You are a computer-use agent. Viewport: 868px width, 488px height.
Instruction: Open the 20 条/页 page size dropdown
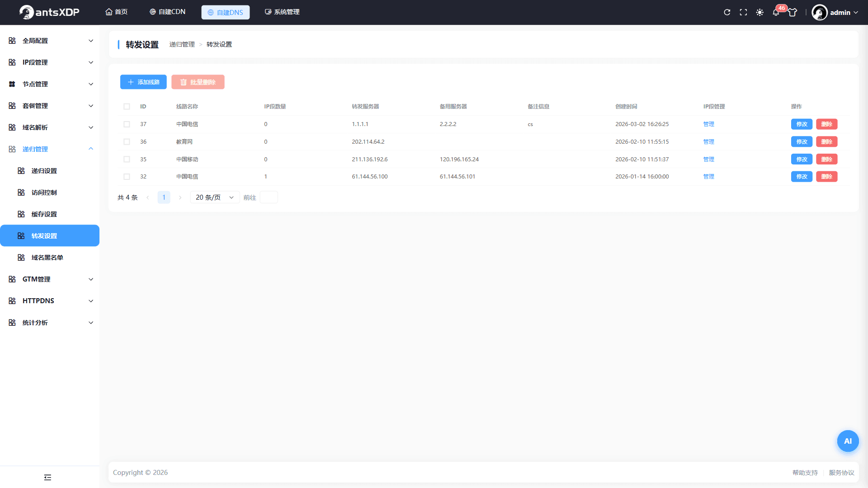tap(215, 197)
